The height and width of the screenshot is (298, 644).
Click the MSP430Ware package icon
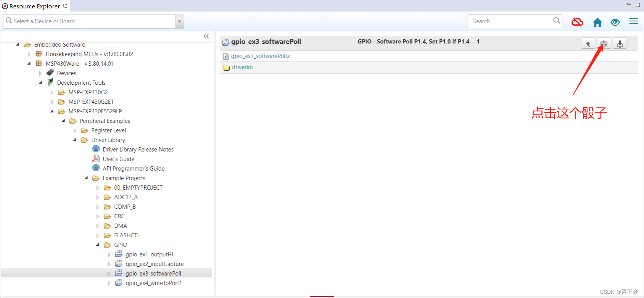[39, 63]
